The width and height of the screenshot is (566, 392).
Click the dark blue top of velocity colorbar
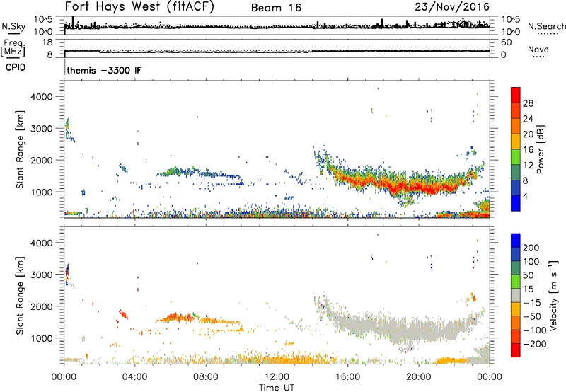click(x=516, y=241)
